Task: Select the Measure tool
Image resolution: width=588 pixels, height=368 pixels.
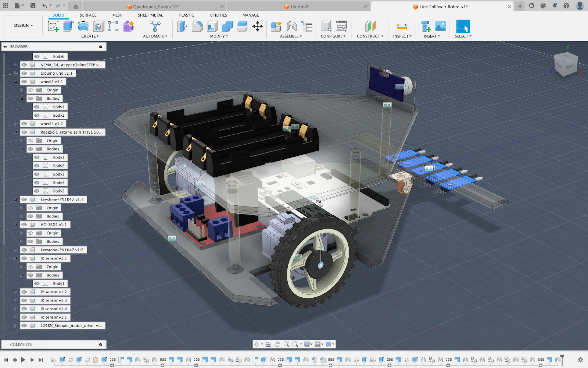Action: click(x=402, y=26)
